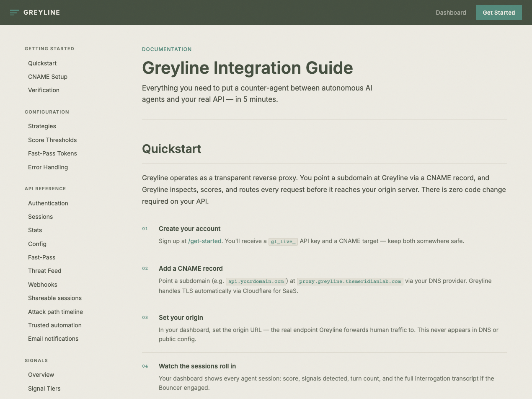Click the Greyline logo icon
The image size is (532, 399).
[15, 13]
